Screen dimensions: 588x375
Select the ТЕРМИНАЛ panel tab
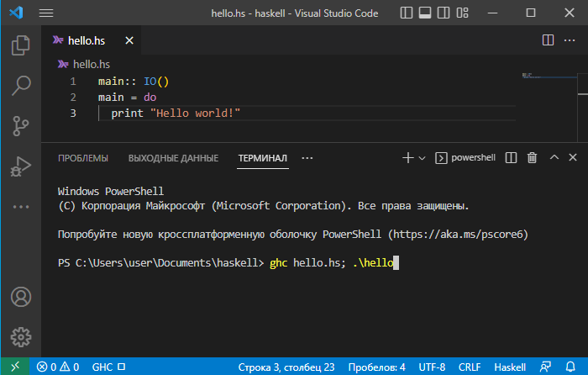coord(262,158)
